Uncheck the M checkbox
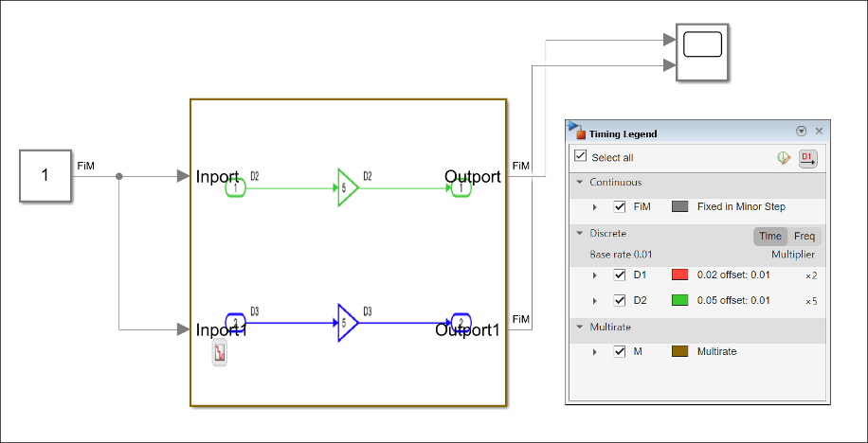868x443 pixels. click(620, 352)
